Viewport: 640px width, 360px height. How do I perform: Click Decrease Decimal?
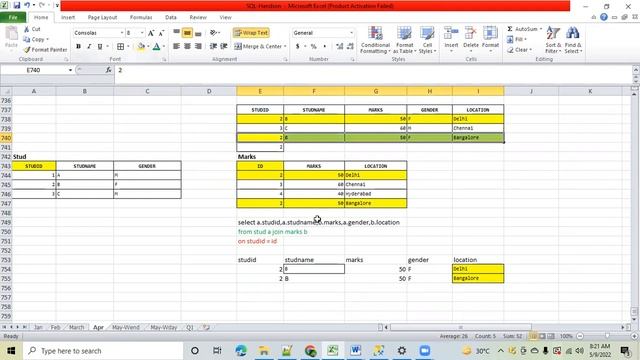click(x=350, y=47)
